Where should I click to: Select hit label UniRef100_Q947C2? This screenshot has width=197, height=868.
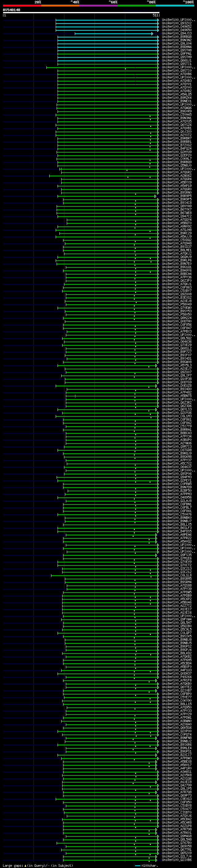pyautogui.click(x=177, y=216)
